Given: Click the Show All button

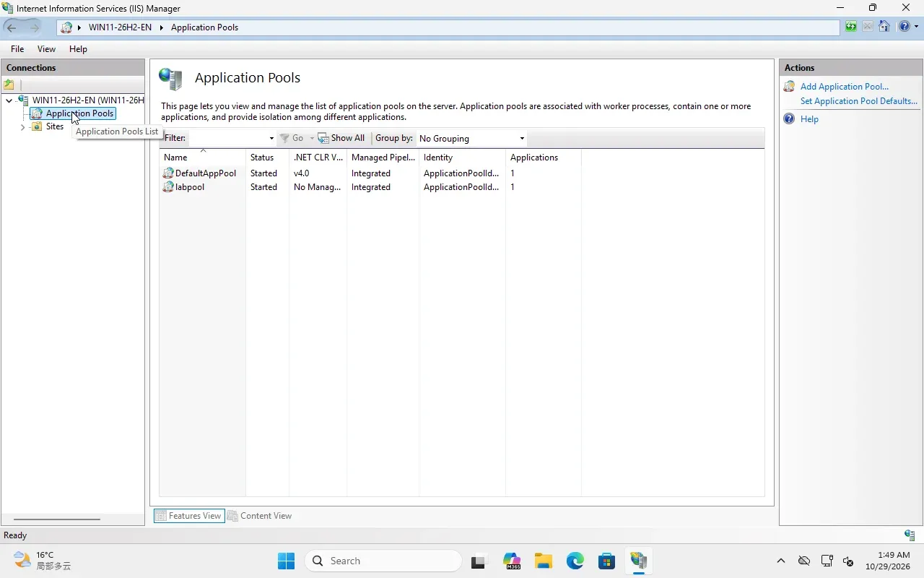Looking at the screenshot, I should pos(341,138).
